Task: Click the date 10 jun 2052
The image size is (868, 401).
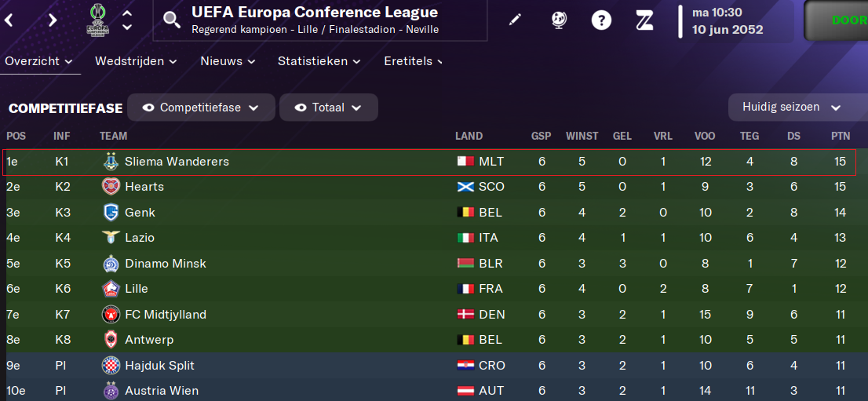Action: [x=728, y=30]
